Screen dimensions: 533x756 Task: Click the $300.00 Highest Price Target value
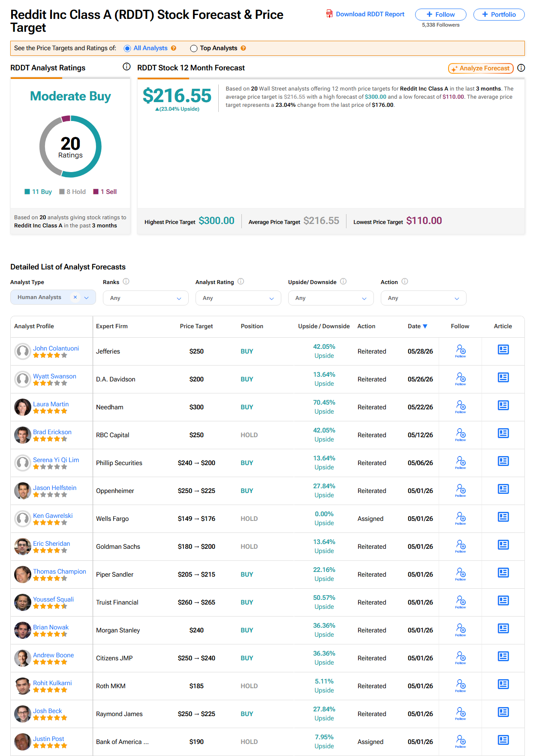[217, 221]
